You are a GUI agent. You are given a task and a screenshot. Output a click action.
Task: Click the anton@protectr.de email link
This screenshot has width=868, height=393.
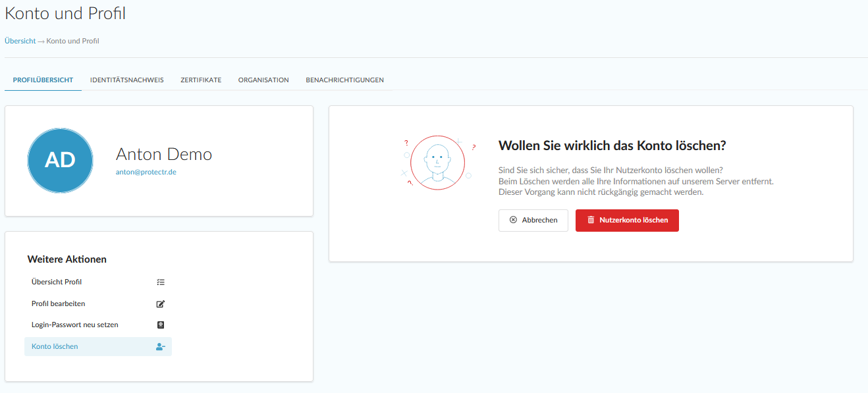point(146,172)
